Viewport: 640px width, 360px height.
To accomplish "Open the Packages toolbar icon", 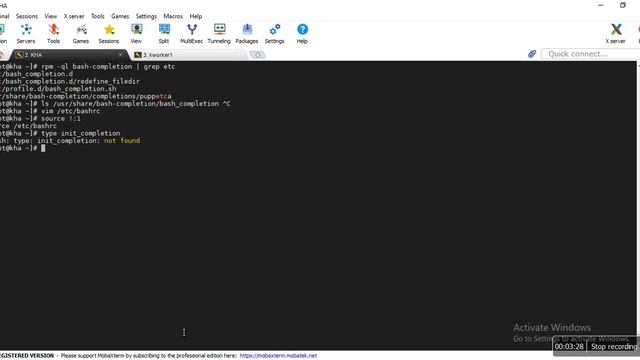I will click(247, 33).
